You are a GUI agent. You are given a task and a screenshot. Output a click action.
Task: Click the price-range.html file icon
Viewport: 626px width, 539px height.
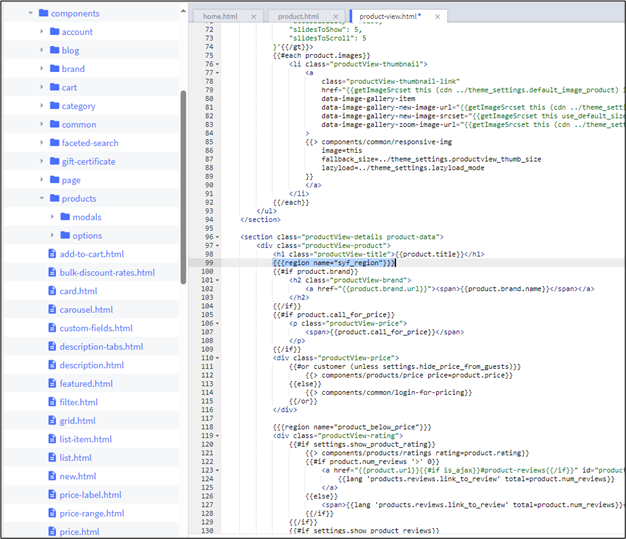(x=52, y=513)
